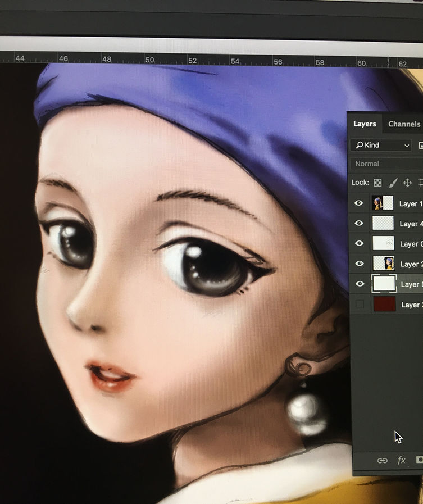The width and height of the screenshot is (423, 504).
Task: Select the third layer's name text
Action: [x=411, y=244]
